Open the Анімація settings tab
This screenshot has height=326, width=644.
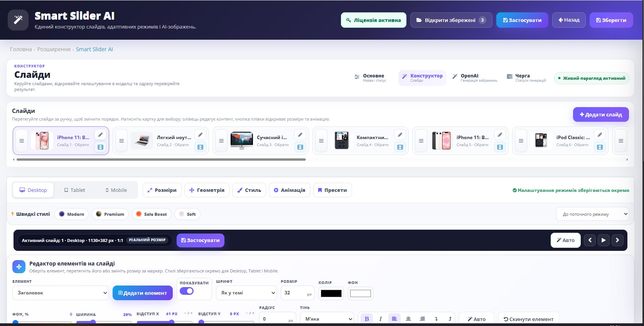[x=289, y=190]
